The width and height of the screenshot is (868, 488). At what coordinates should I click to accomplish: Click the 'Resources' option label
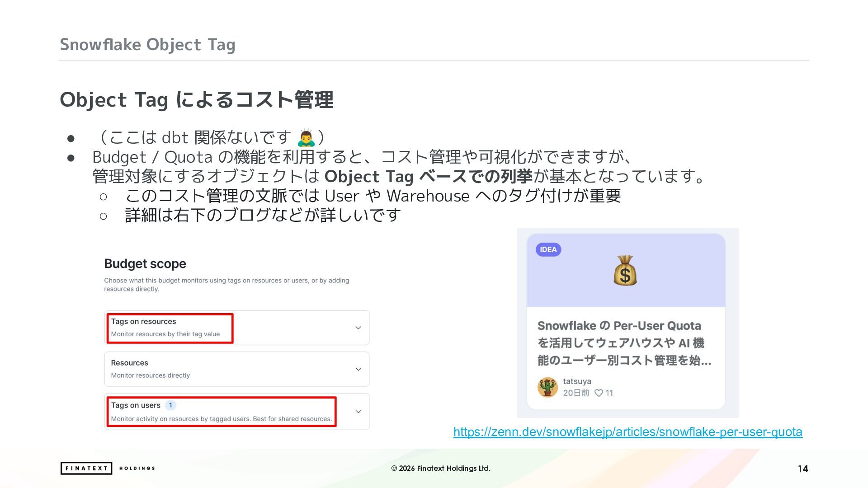(129, 363)
